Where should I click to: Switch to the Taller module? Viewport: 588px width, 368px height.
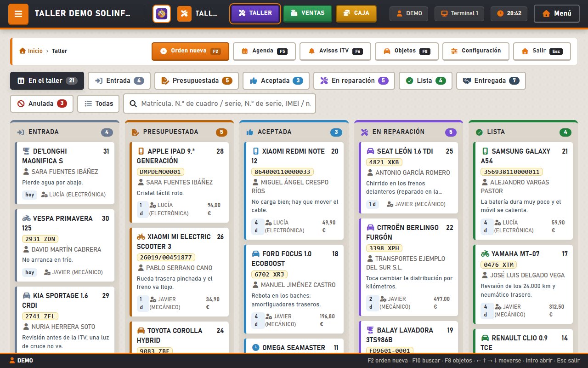point(255,13)
